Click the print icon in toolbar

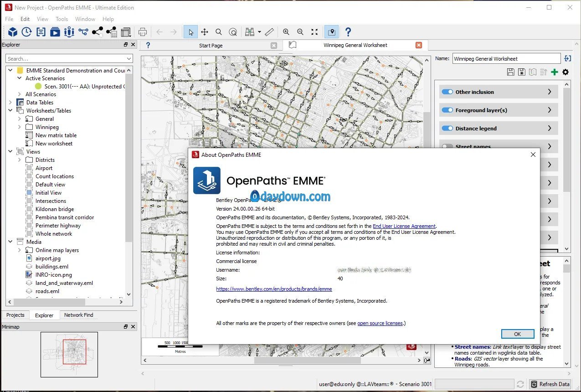point(143,32)
